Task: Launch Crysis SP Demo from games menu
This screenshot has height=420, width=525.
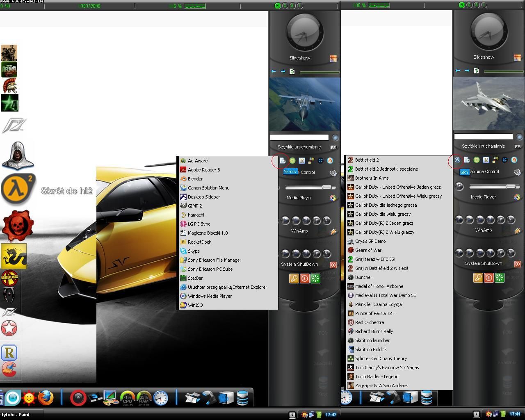Action: coord(399,241)
